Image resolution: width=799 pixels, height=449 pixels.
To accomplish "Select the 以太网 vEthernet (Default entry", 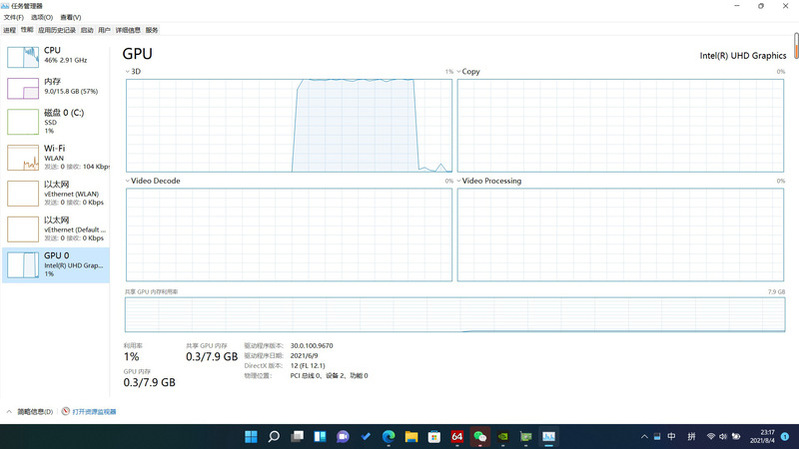I will coord(56,228).
